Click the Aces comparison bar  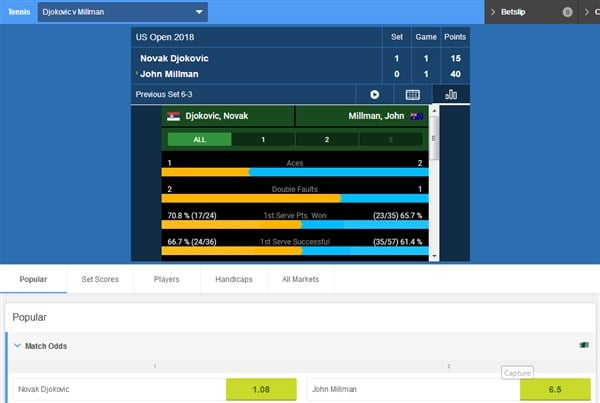click(295, 172)
